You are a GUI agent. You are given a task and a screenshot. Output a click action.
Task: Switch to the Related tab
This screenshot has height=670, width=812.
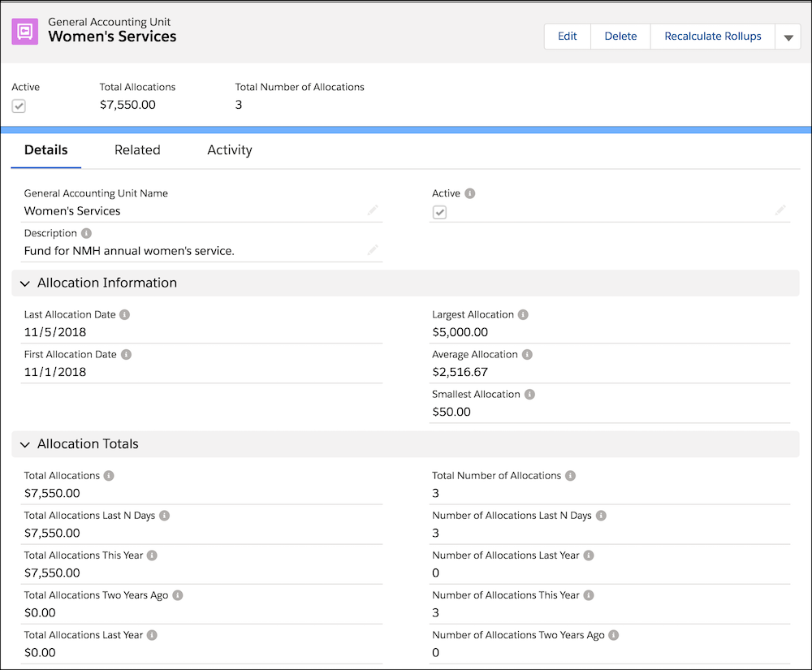137,150
